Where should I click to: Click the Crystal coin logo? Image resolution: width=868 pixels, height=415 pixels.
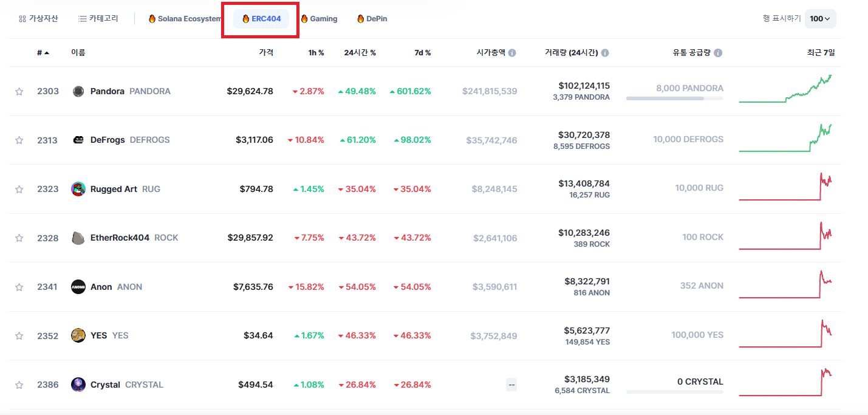point(78,385)
